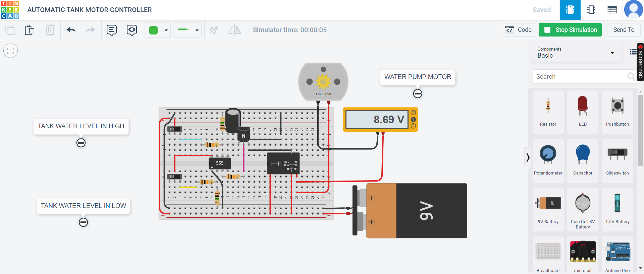This screenshot has width=644, height=274.
Task: Click the Mirror flip icon
Action: pyautogui.click(x=234, y=30)
